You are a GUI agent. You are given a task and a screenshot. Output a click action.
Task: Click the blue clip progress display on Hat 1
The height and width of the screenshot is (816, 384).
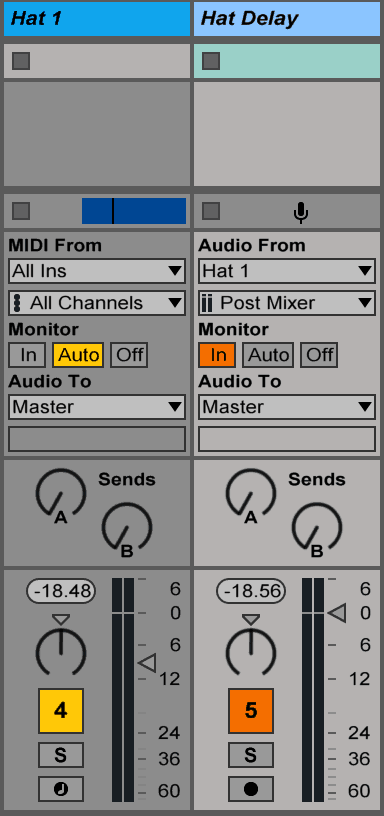[x=134, y=211]
